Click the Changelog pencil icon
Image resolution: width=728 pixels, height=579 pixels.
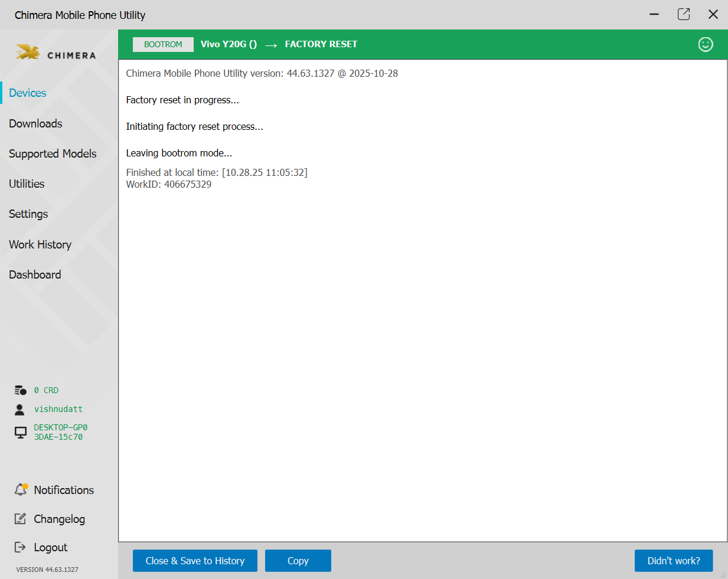pos(20,519)
